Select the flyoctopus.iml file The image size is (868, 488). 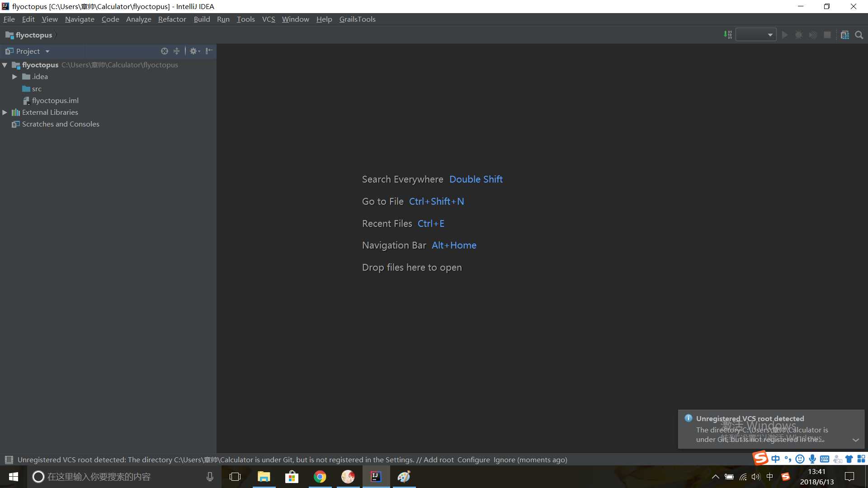click(51, 101)
